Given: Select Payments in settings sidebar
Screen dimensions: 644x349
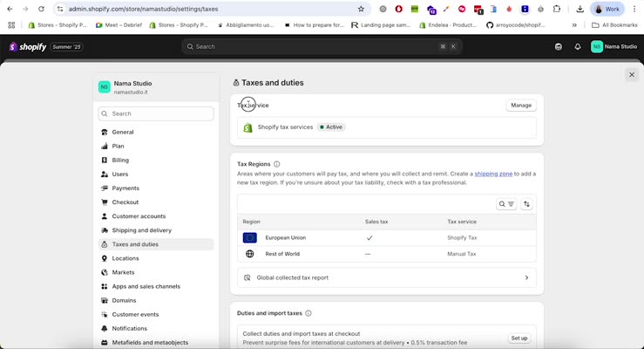Looking at the screenshot, I should pyautogui.click(x=156, y=188).
